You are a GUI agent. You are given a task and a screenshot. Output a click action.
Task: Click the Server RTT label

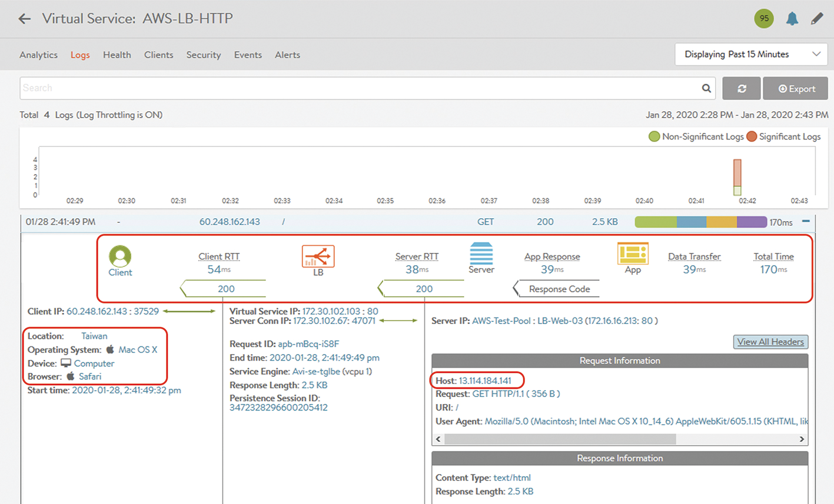tap(417, 256)
